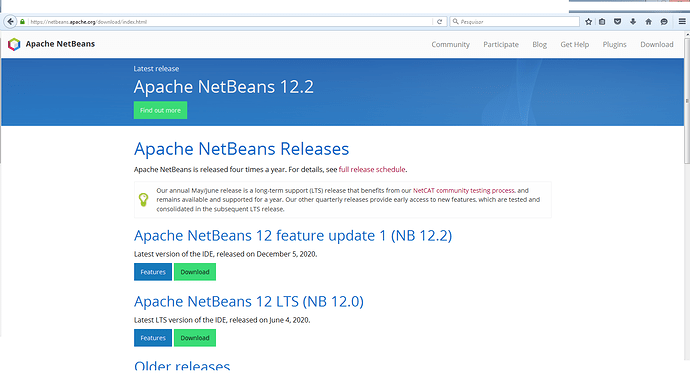The width and height of the screenshot is (690, 388).
Task: Click the NB 12.2 feature update heading
Action: (293, 235)
